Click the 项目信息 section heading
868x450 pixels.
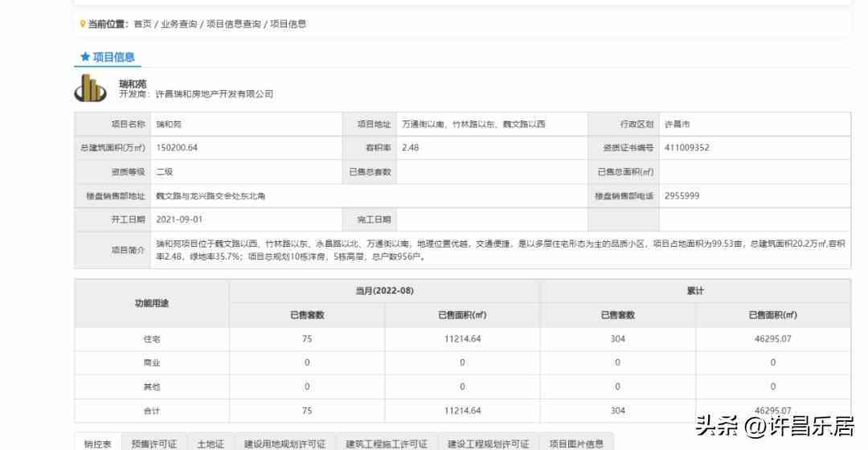pyautogui.click(x=114, y=57)
